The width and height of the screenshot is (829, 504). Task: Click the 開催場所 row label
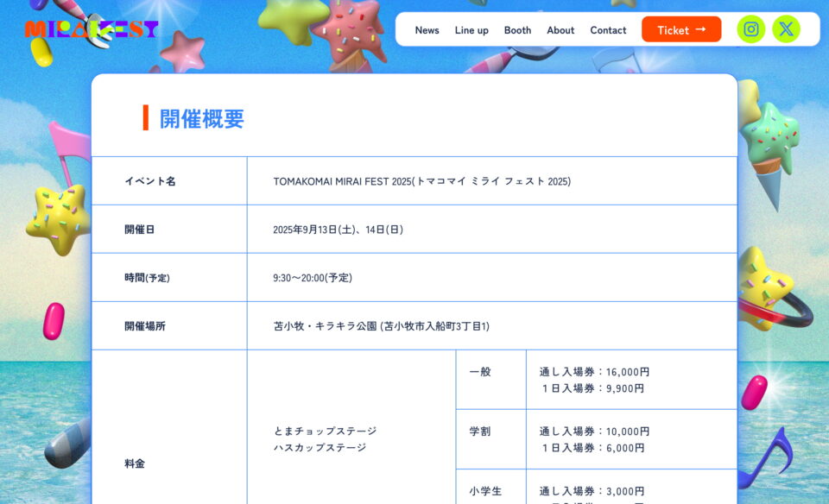(145, 326)
